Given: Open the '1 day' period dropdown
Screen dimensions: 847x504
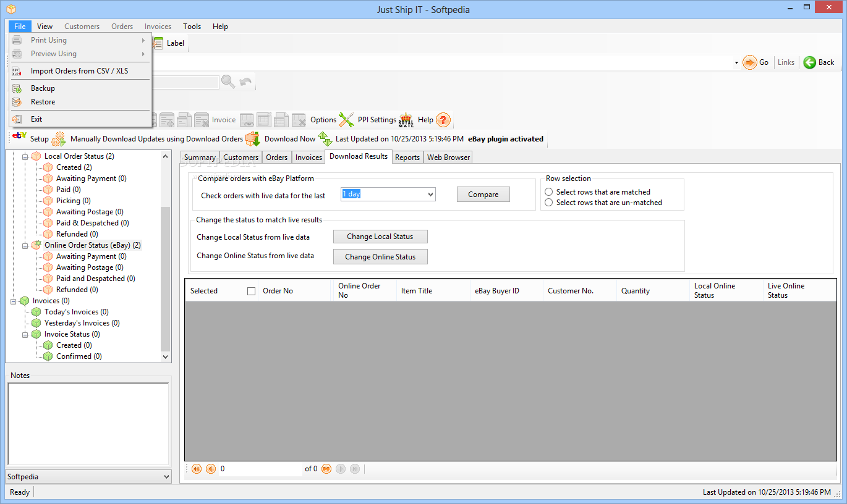Looking at the screenshot, I should point(431,195).
